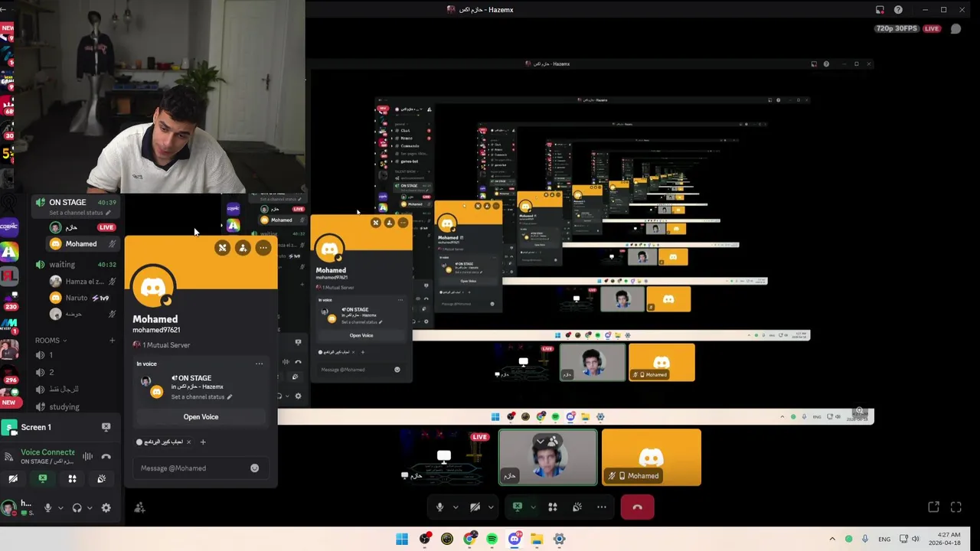Open 1 Mutual Server link in popup
Viewport: 980px width, 551px height.
(x=162, y=345)
